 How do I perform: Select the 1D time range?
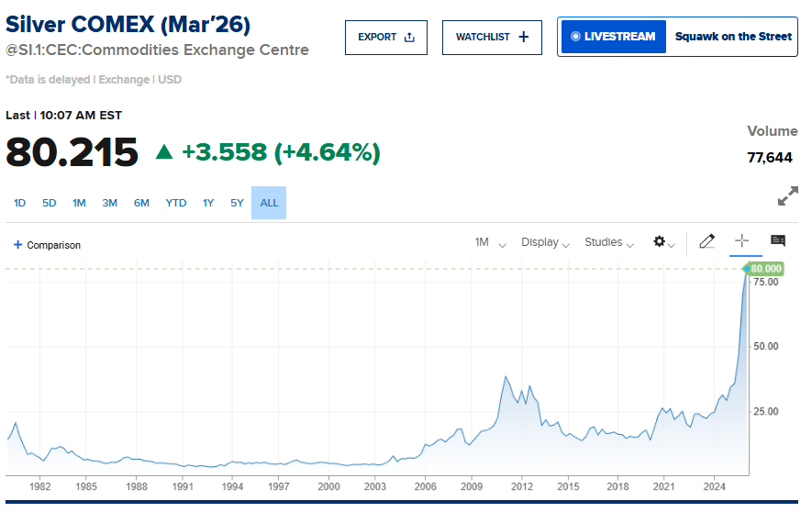[19, 203]
